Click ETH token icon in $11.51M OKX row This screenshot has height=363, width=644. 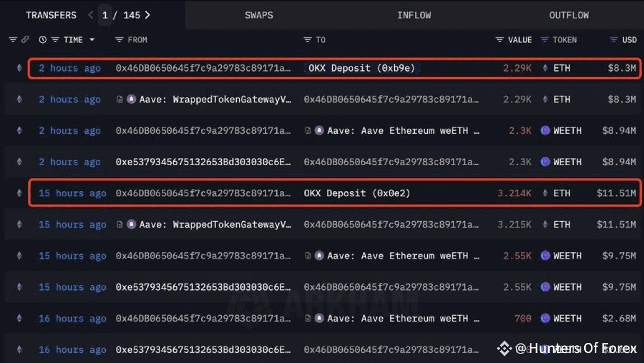coord(545,193)
